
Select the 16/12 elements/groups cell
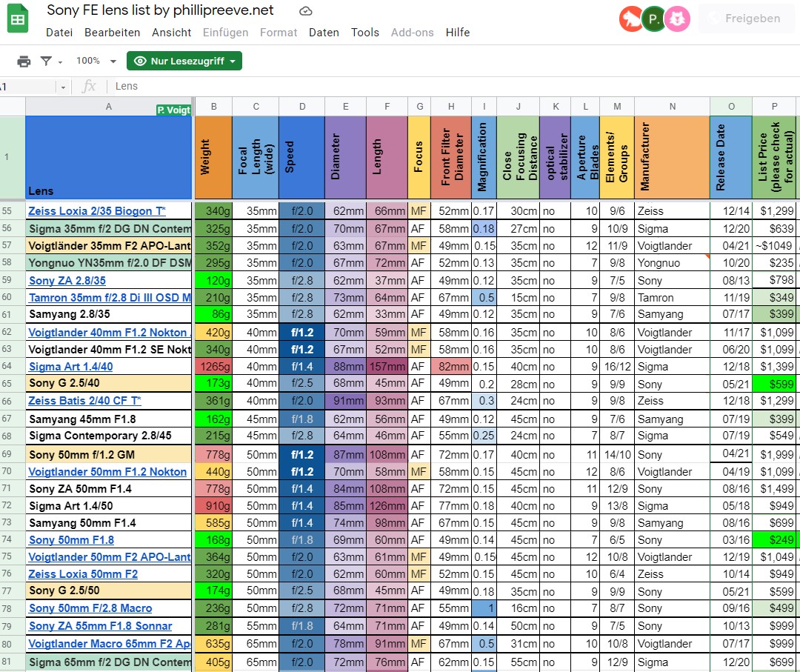click(617, 366)
